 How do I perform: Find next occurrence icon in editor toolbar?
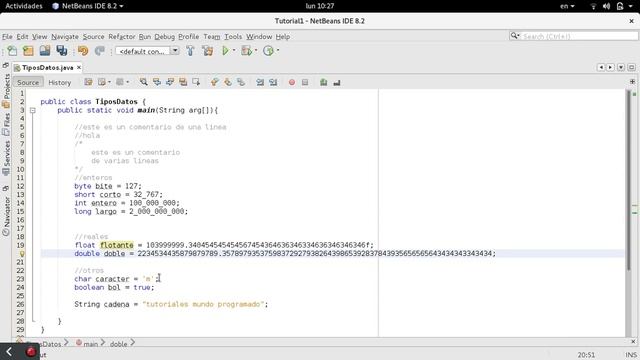coord(170,82)
